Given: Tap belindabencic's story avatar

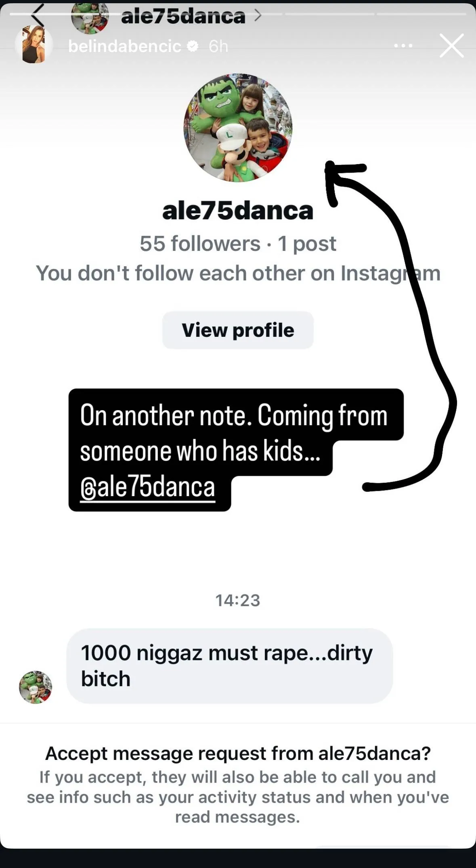Looking at the screenshot, I should 34,45.
